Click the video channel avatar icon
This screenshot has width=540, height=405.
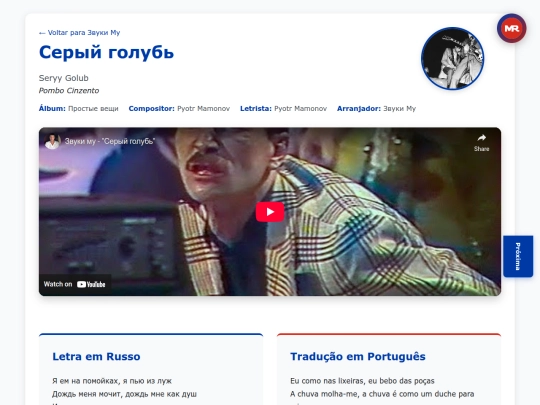point(52,141)
